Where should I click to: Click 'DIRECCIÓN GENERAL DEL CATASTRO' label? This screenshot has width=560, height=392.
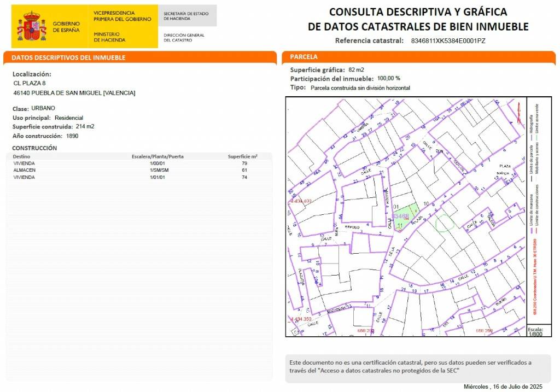pyautogui.click(x=184, y=38)
